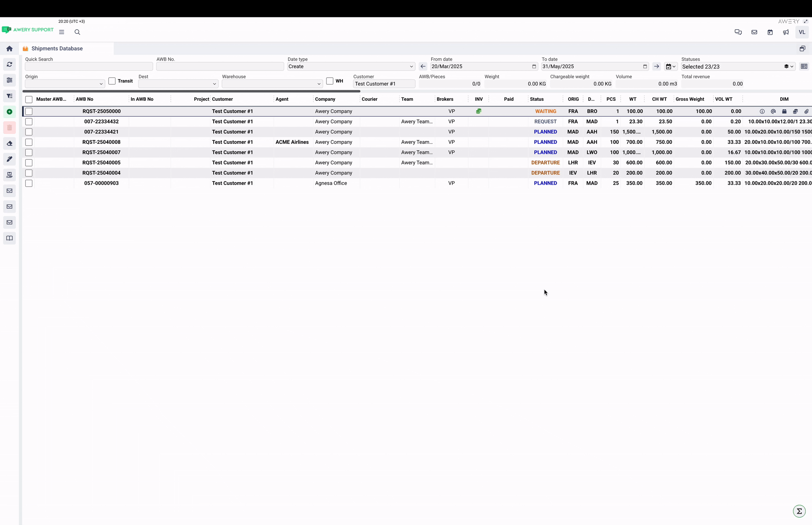The height and width of the screenshot is (525, 812).
Task: Expand the Date type dropdown
Action: (351, 67)
